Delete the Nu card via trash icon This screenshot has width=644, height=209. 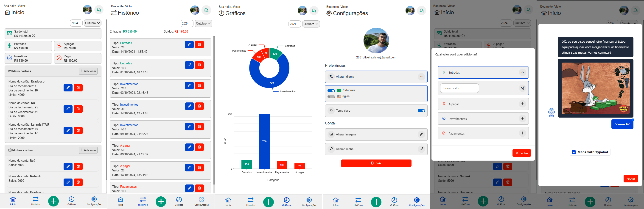point(78,109)
